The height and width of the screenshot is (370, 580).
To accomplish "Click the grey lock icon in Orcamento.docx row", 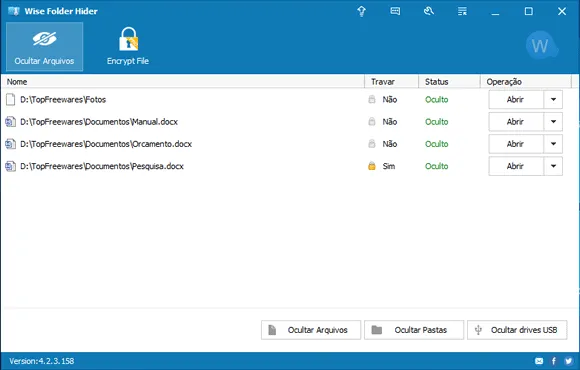I will tap(372, 144).
